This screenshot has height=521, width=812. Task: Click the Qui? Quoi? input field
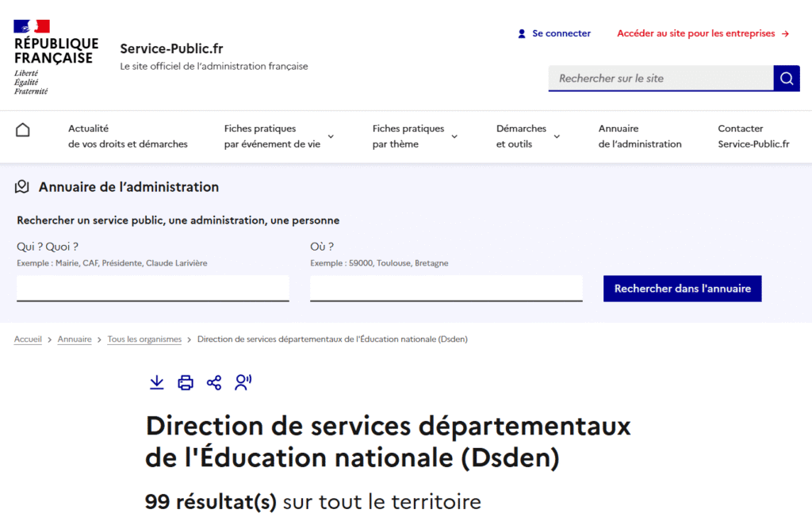[x=152, y=288]
